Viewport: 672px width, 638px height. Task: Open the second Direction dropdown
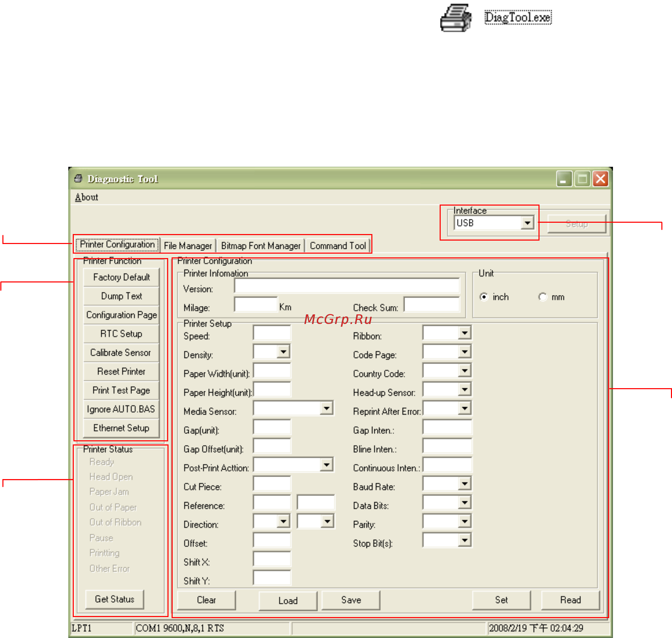[327, 521]
